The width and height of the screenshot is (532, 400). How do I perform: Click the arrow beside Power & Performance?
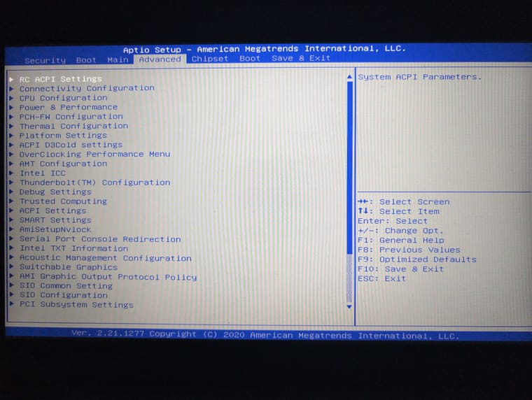click(11, 108)
